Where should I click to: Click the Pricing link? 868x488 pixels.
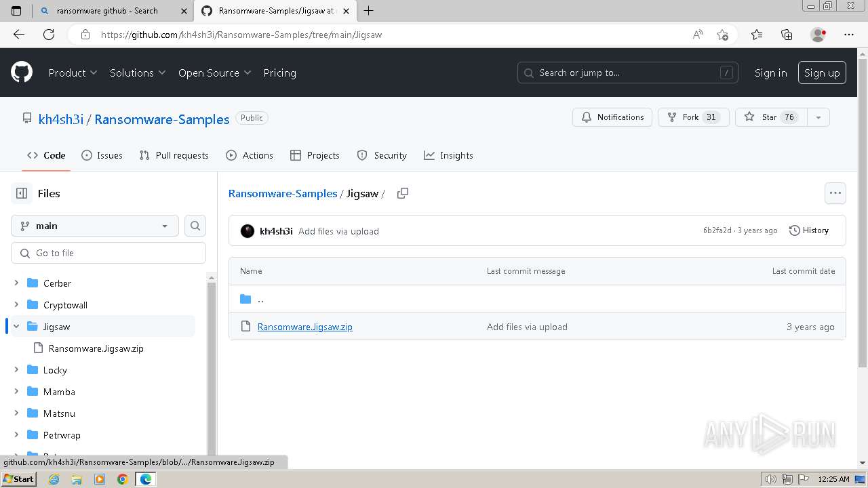(x=279, y=73)
